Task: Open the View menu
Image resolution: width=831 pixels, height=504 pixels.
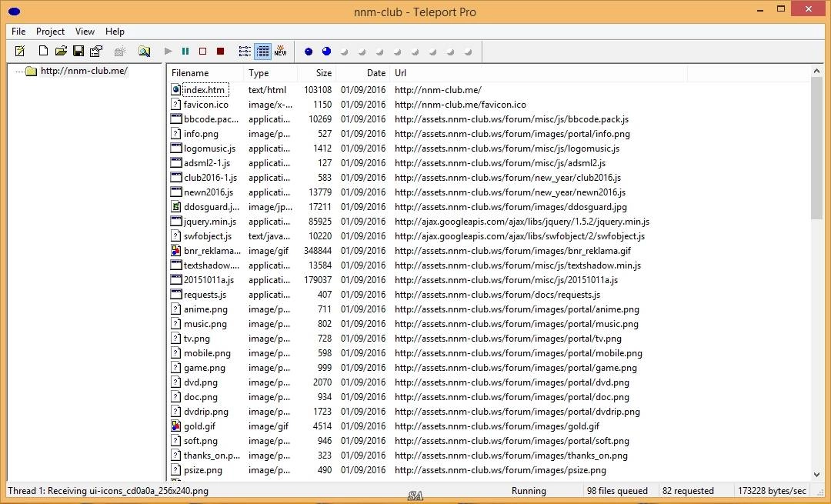Action: (85, 32)
